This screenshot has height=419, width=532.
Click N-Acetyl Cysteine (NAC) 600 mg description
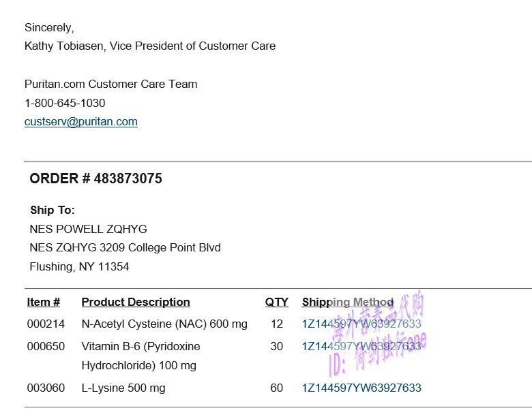[x=164, y=324]
